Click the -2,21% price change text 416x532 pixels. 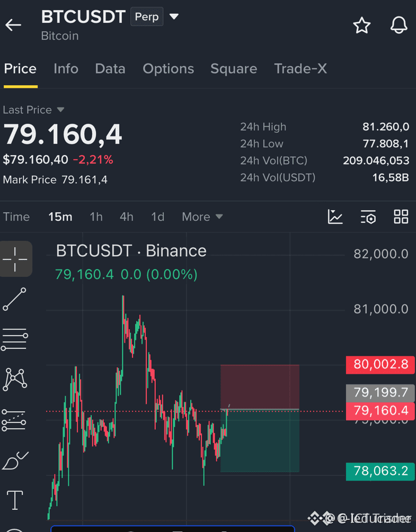(x=93, y=159)
